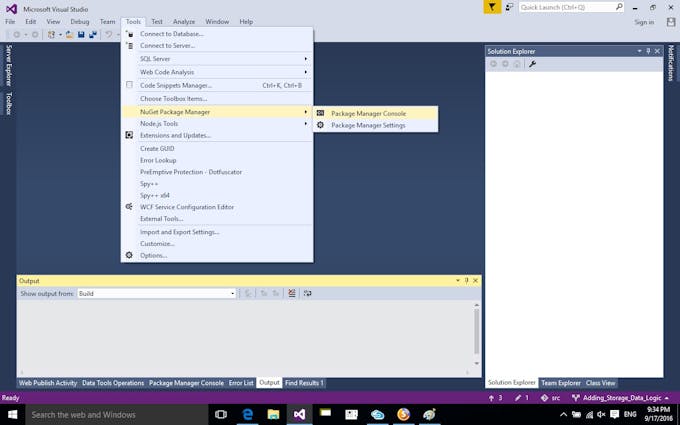Switch to the Class View tab
The width and height of the screenshot is (680, 425).
pos(600,383)
